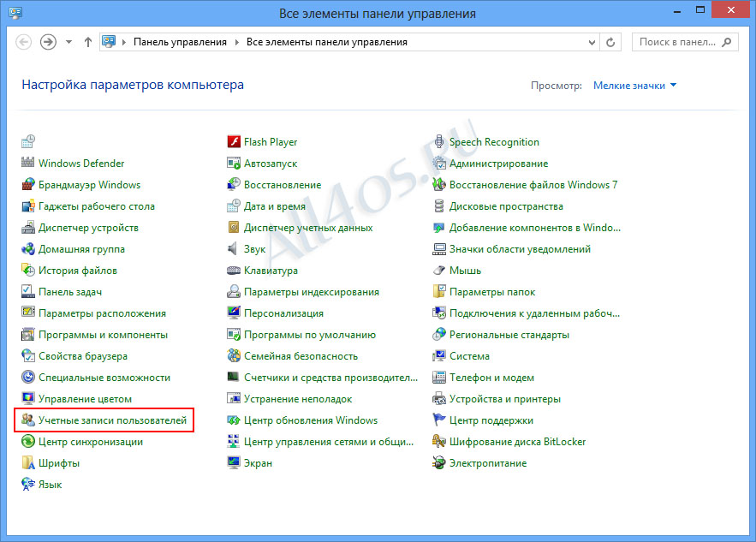Click the unlabeled first icon in the list
756x542 pixels.
[28, 142]
